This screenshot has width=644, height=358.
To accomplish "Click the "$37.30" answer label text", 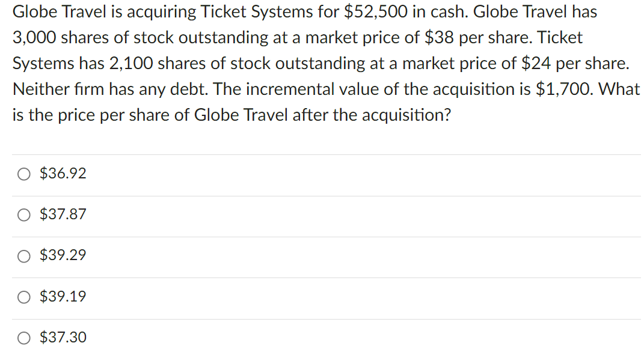I will tap(63, 337).
